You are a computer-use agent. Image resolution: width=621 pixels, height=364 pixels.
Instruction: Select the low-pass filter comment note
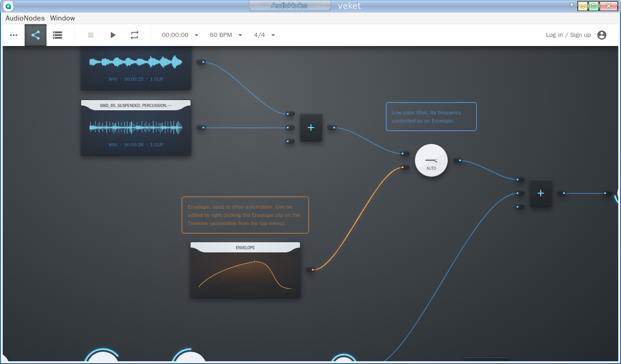point(431,117)
